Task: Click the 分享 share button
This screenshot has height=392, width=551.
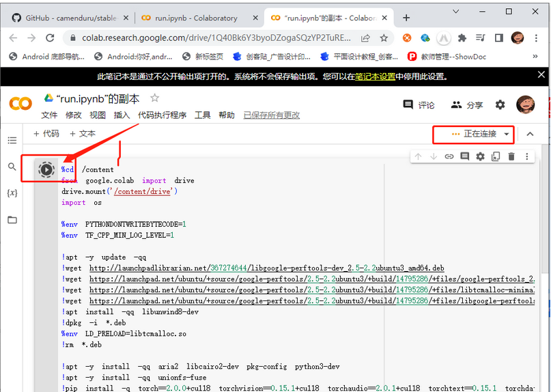Action: [x=467, y=104]
